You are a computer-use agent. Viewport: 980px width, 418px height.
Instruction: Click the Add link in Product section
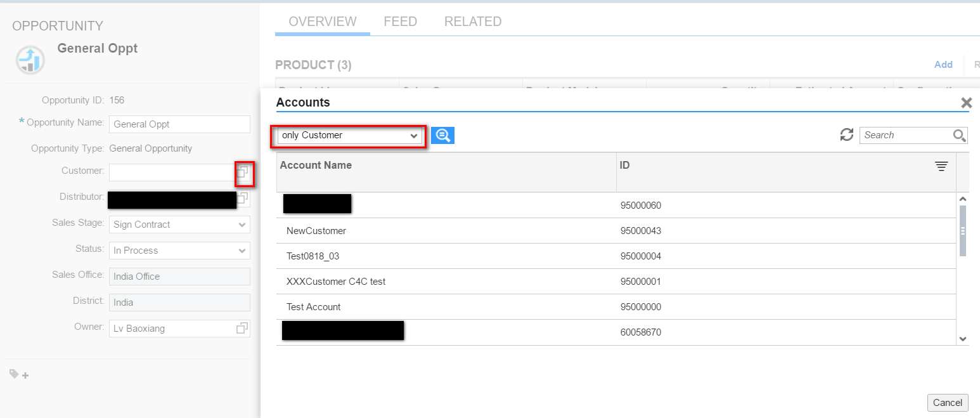pyautogui.click(x=943, y=65)
